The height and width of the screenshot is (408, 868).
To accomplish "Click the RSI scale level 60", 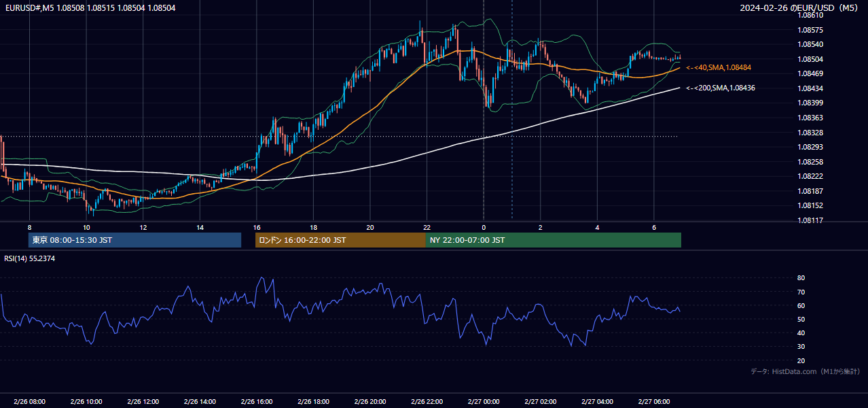I will click(801, 305).
